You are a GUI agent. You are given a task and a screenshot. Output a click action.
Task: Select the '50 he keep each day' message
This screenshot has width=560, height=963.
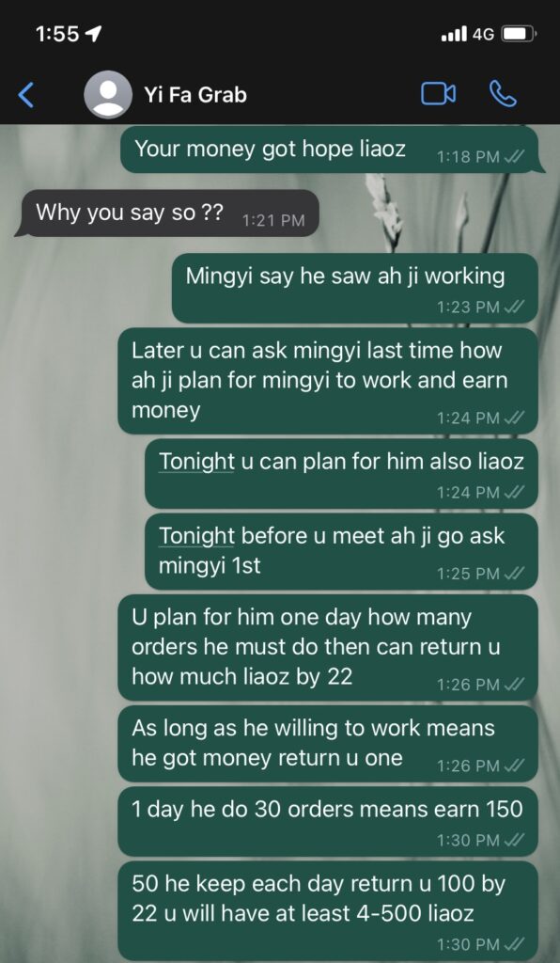click(x=328, y=910)
